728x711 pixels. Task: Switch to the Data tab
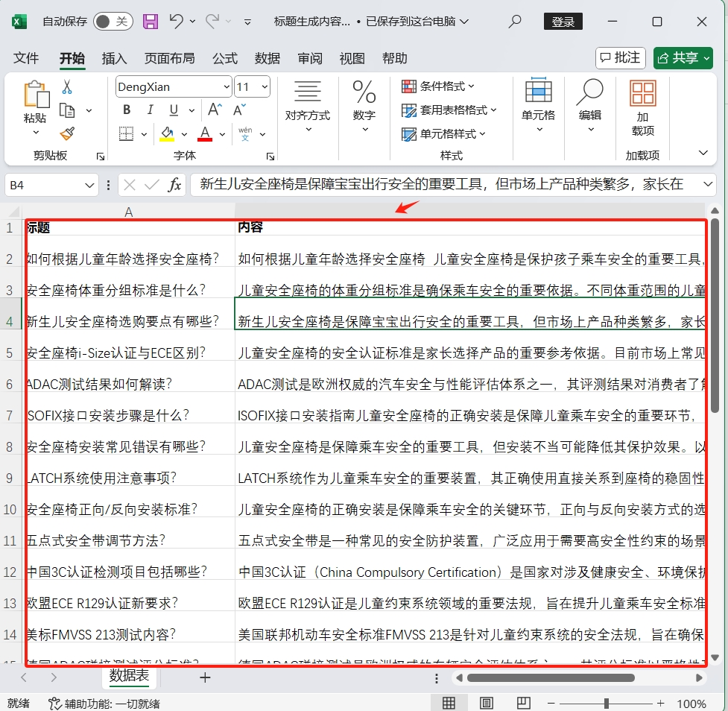coord(267,58)
